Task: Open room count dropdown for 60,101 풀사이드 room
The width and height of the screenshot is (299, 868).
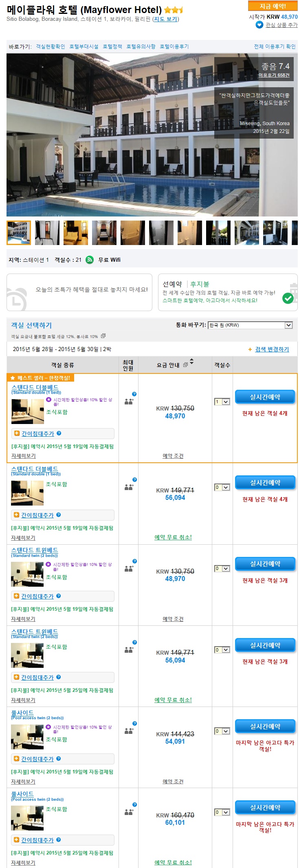Action: (x=222, y=812)
